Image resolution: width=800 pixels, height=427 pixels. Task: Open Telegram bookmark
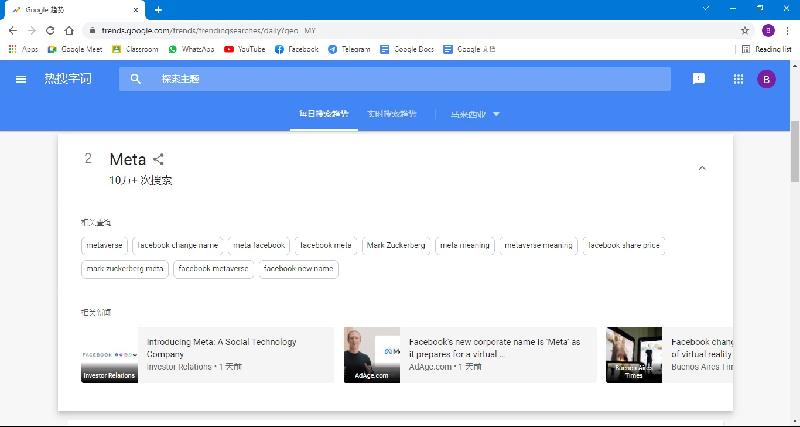tap(349, 49)
